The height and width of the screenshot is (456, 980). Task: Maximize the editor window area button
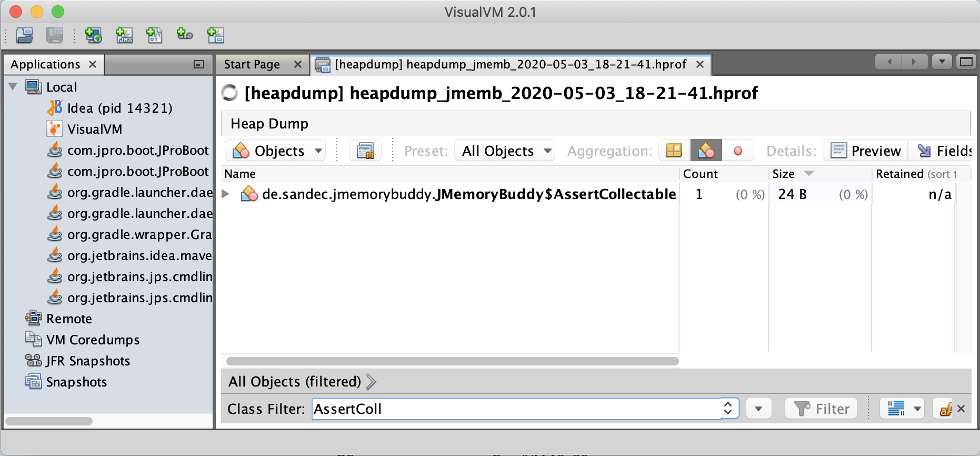coord(966,62)
